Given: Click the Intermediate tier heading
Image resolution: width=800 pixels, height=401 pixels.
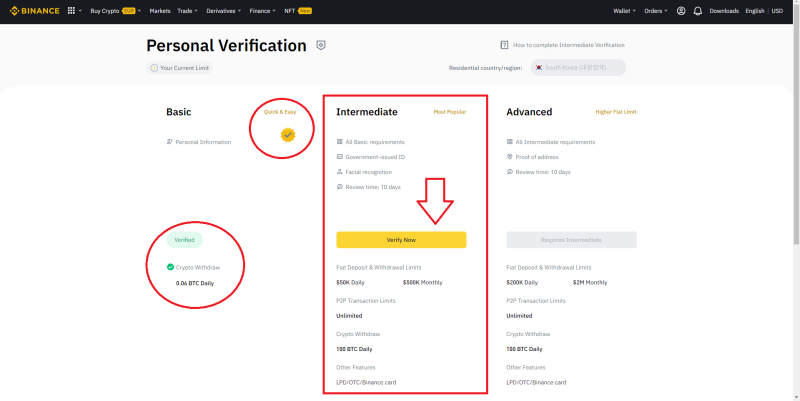Looking at the screenshot, I should 367,112.
